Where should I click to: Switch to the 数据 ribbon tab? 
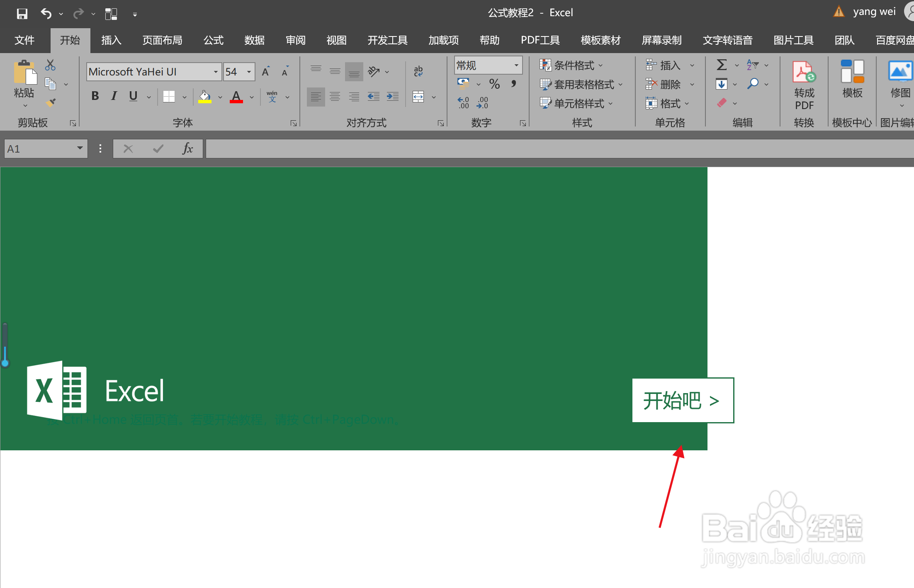pos(254,40)
